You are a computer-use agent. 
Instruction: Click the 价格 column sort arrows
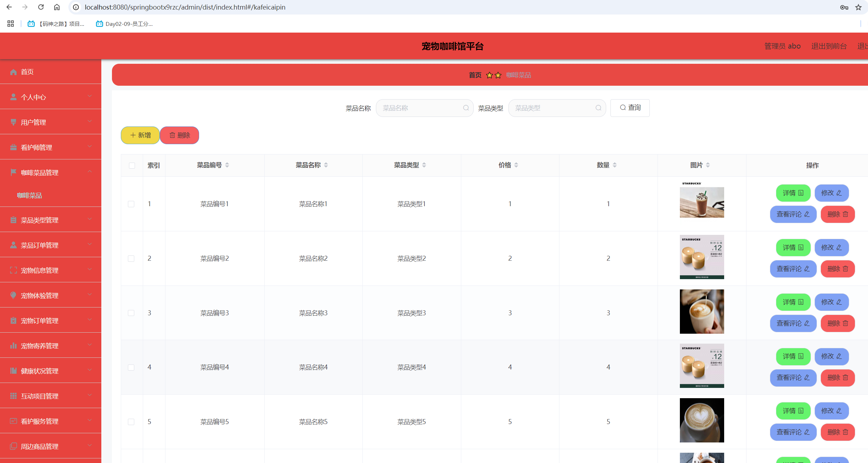(x=516, y=165)
